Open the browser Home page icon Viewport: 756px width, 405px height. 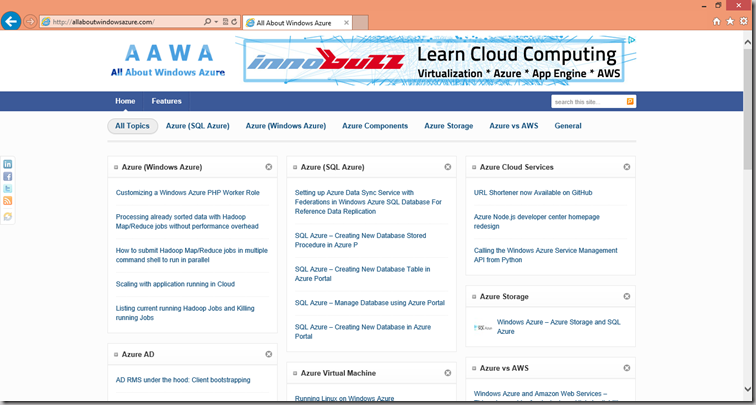point(716,21)
